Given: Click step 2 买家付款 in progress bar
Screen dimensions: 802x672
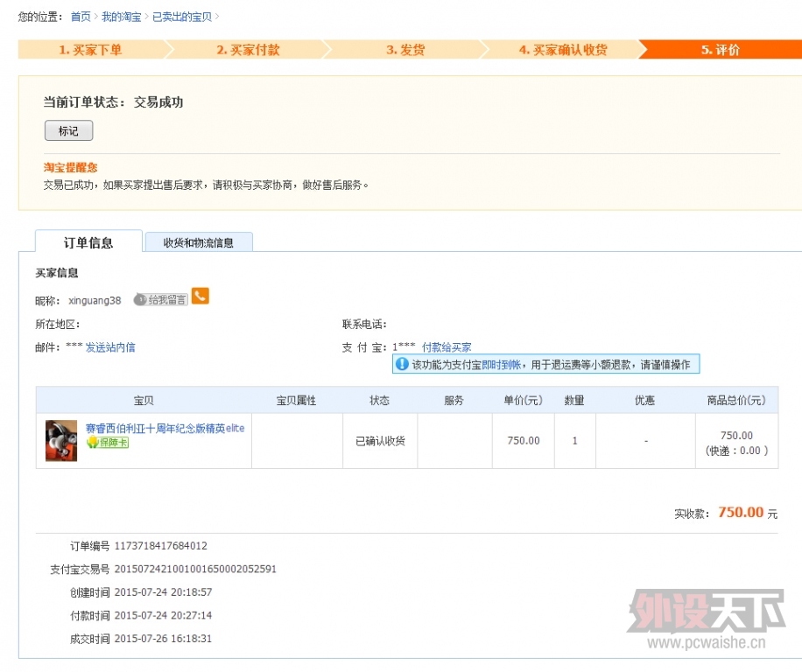Looking at the screenshot, I should 248,50.
